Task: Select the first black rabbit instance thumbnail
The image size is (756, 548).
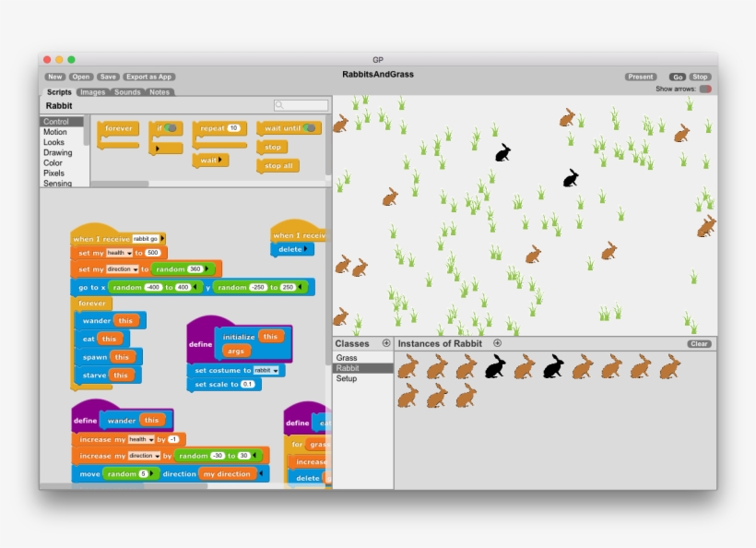Action: tap(495, 367)
